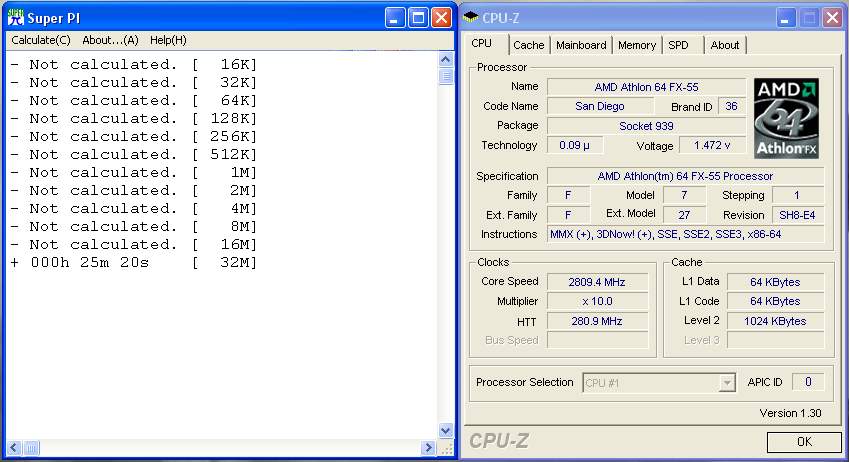Image resolution: width=849 pixels, height=462 pixels.
Task: Close the Super PI window
Action: pos(442,18)
